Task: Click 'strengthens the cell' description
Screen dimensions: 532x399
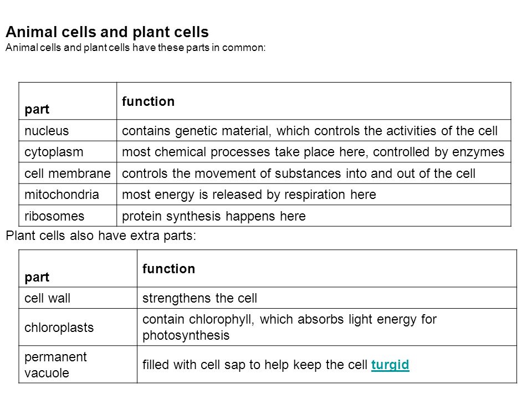Action: pos(199,298)
